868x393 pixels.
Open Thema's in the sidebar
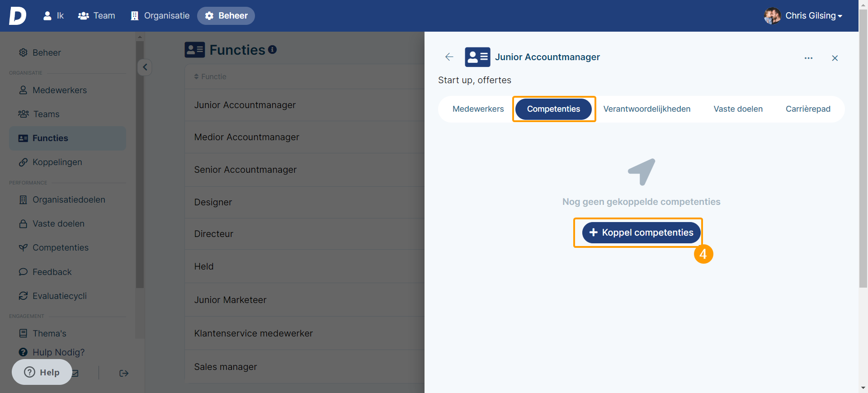(x=49, y=333)
